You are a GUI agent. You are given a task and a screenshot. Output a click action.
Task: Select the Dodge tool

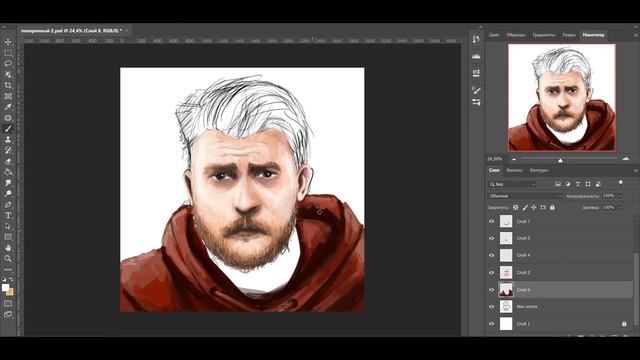(8, 193)
